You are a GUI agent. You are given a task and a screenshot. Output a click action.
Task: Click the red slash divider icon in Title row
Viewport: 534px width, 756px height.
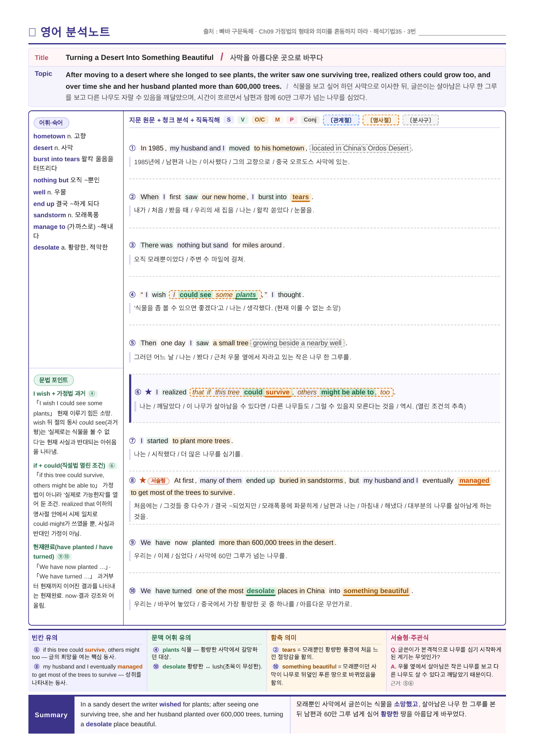coord(222,57)
